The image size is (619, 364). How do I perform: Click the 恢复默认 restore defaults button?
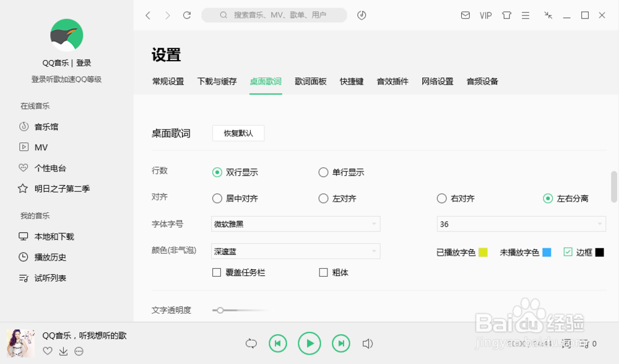coord(238,133)
